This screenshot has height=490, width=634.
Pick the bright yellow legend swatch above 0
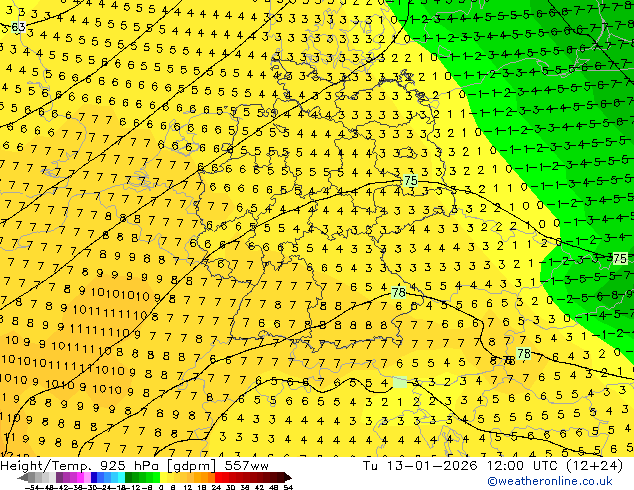(x=163, y=477)
